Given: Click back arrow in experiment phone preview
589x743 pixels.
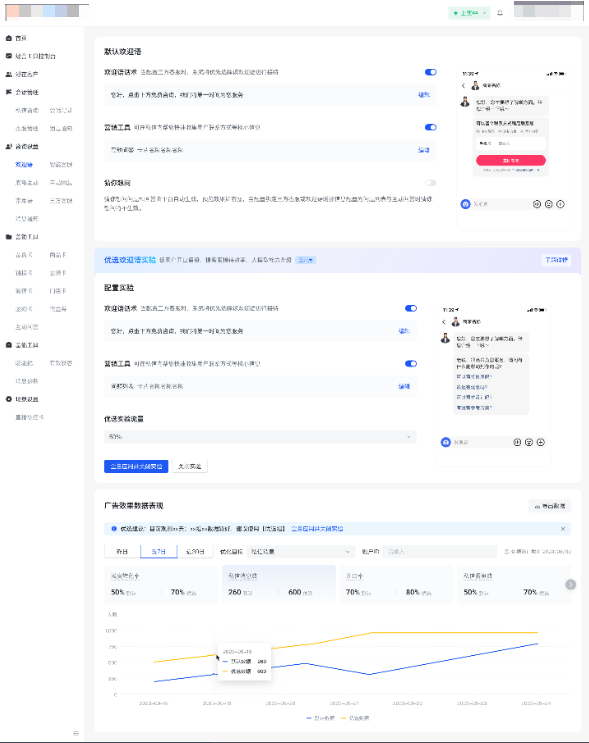Looking at the screenshot, I should point(444,322).
